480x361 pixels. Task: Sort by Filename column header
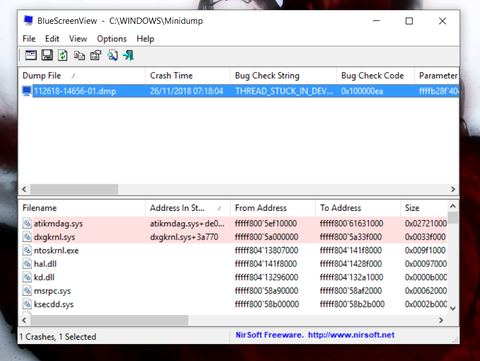pyautogui.click(x=82, y=208)
